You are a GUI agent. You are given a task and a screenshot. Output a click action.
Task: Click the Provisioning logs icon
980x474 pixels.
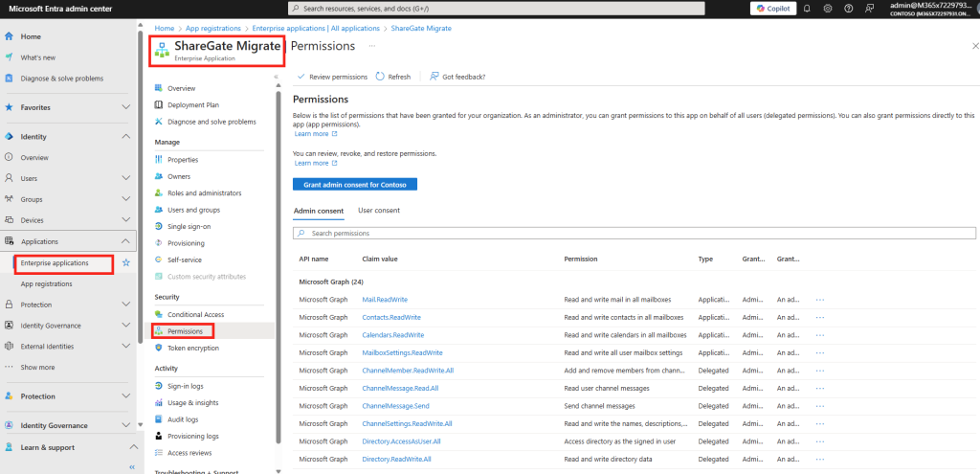coord(159,436)
